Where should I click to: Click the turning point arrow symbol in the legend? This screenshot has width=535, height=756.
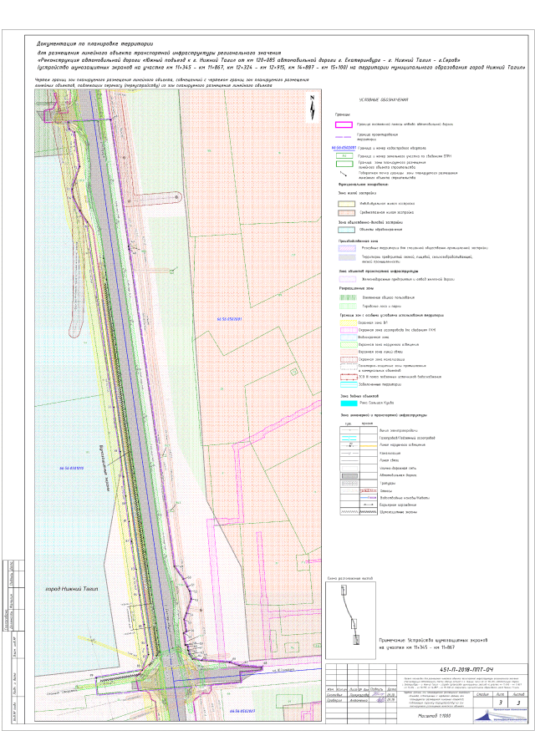344,174
